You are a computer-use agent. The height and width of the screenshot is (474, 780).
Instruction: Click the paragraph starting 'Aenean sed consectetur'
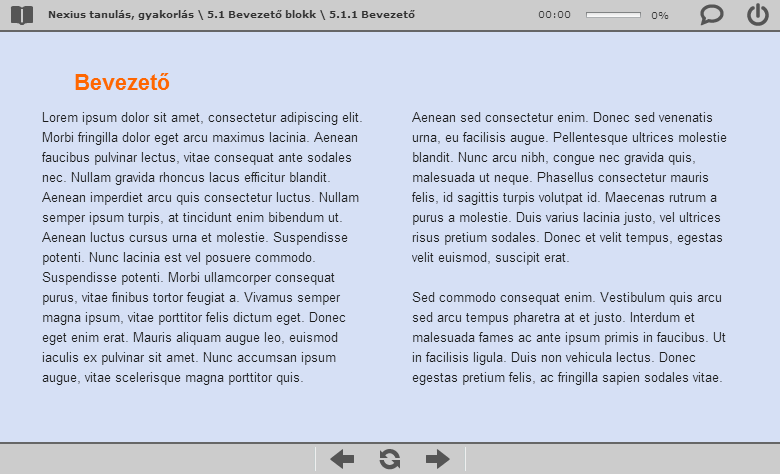pos(569,188)
